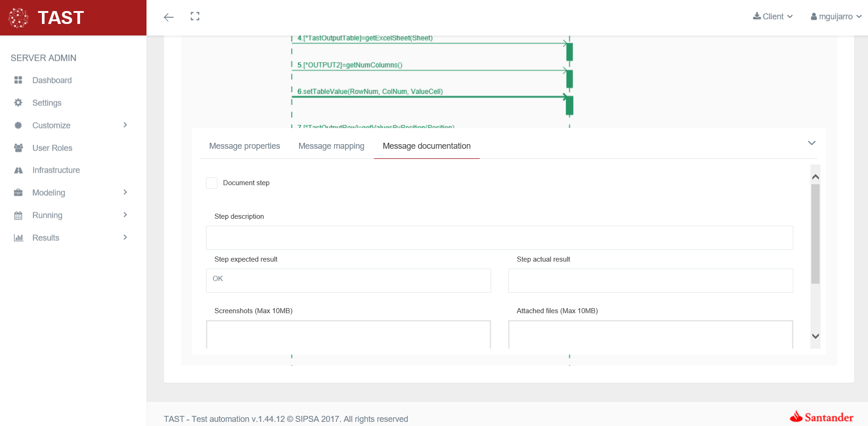Viewport: 868px width, 426px height.
Task: Expand the Customize sidebar submenu
Action: pos(125,125)
